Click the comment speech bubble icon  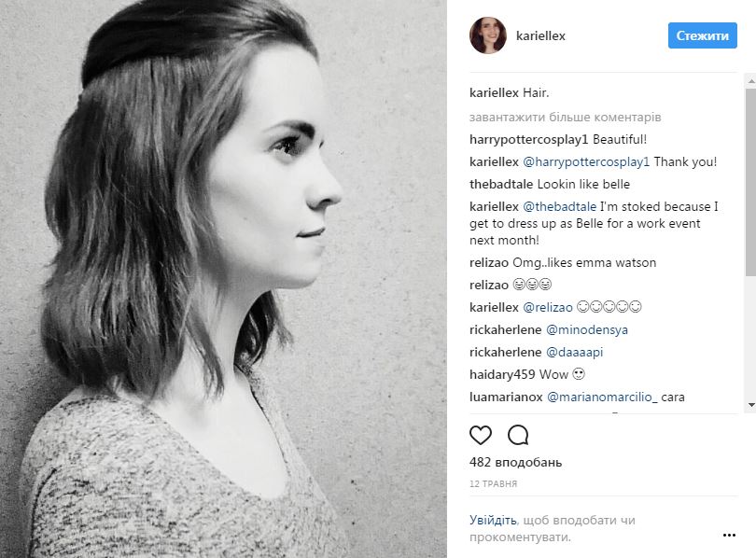[x=518, y=435]
